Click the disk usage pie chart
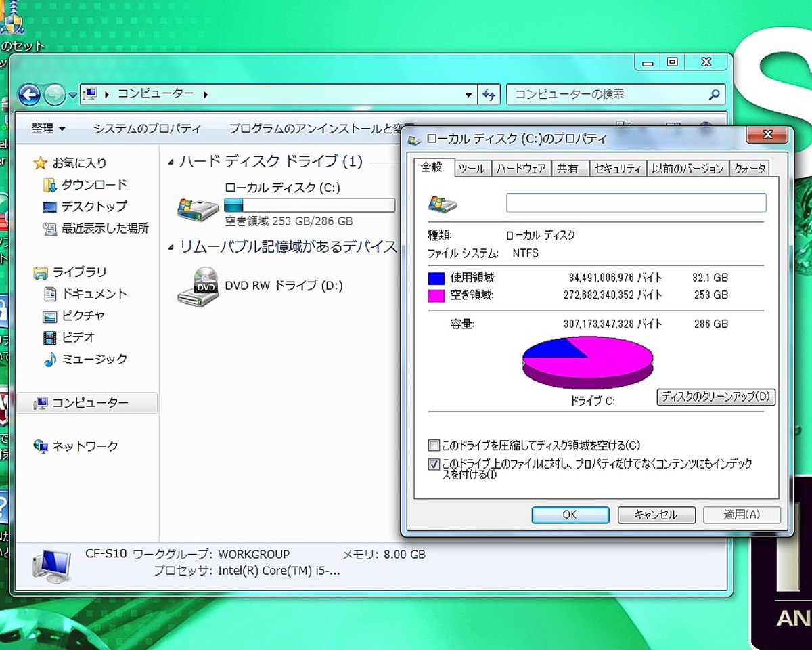This screenshot has height=650, width=812. 587,362
